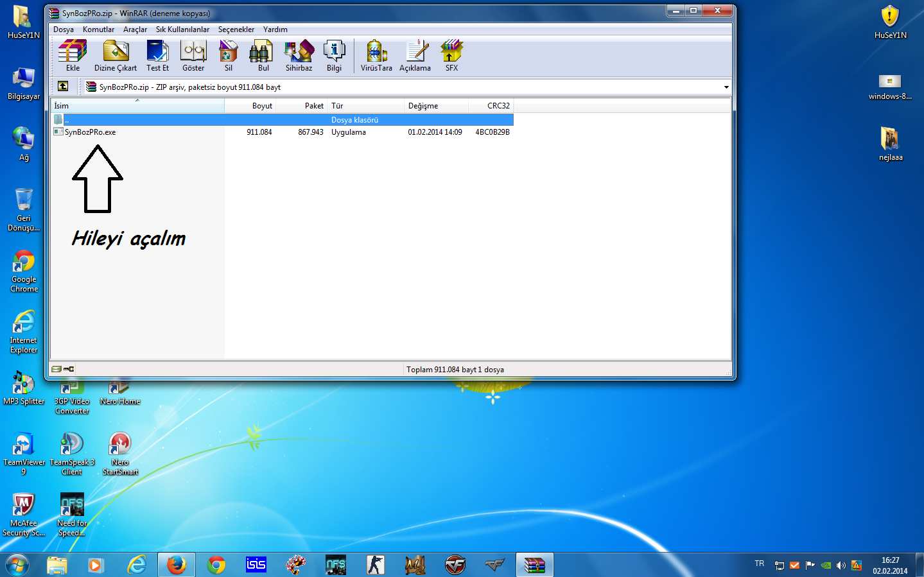Screen dimensions: 924x577
Task: Select the 3GP Video Converter shortcut
Action: pyautogui.click(x=72, y=397)
